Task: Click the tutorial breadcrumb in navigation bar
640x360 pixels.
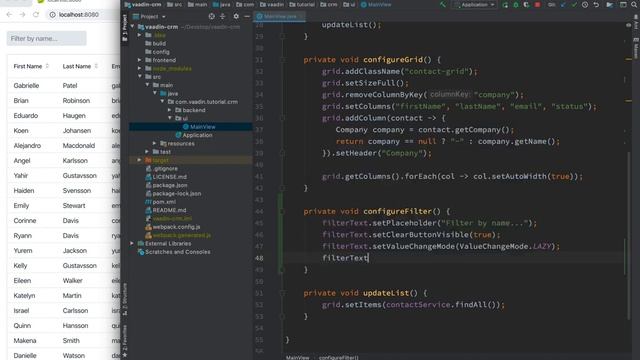Action: tap(302, 4)
